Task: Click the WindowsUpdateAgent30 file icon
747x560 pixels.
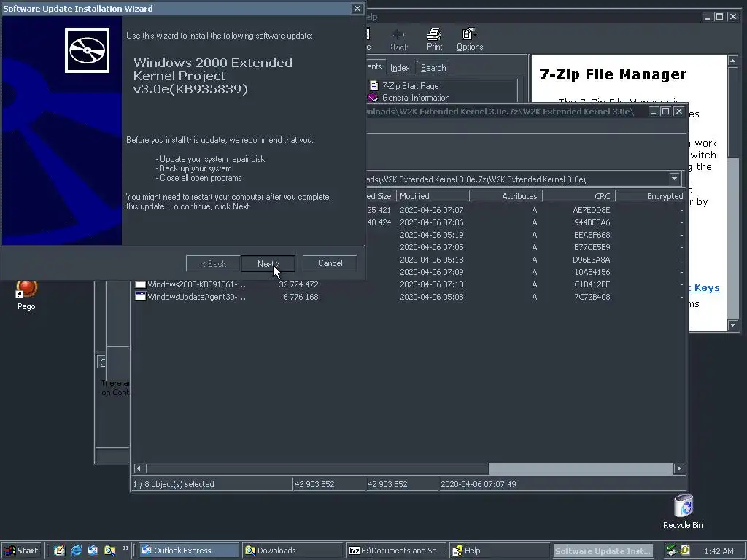Action: pyautogui.click(x=140, y=297)
